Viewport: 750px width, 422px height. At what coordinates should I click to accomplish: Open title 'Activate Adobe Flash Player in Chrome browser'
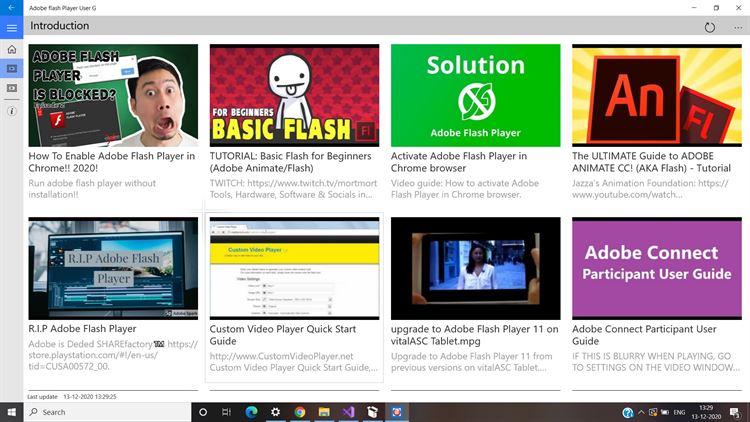[x=459, y=162]
